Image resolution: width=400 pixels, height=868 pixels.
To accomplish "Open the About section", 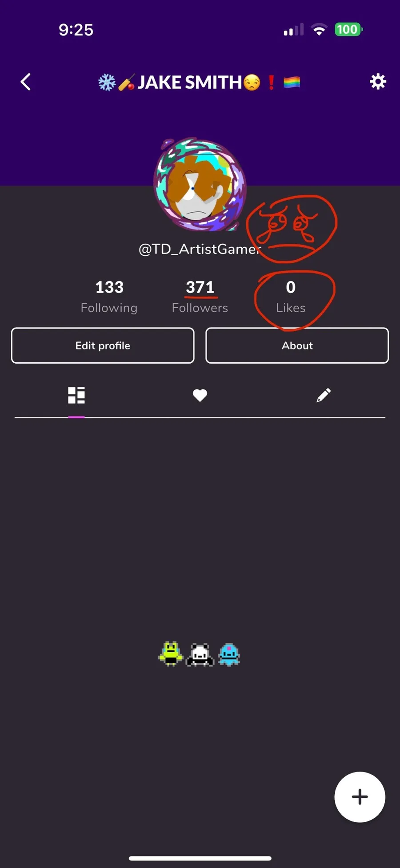I will click(297, 345).
